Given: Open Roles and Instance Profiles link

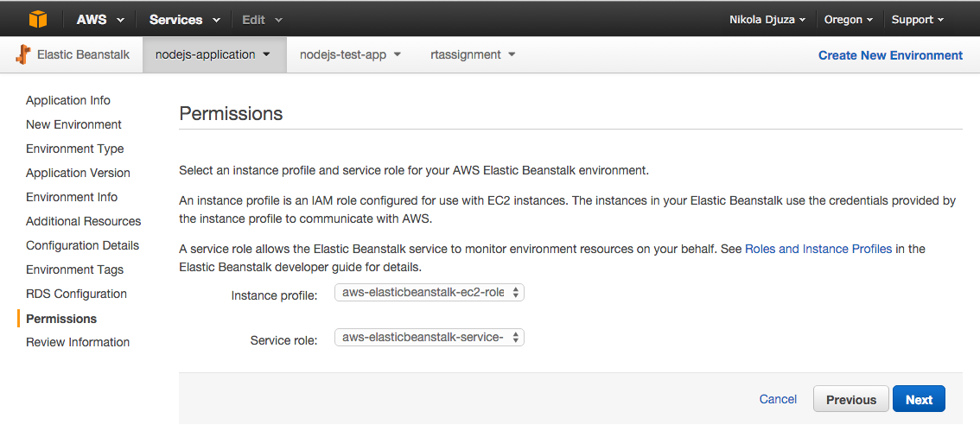Looking at the screenshot, I should pyautogui.click(x=818, y=249).
